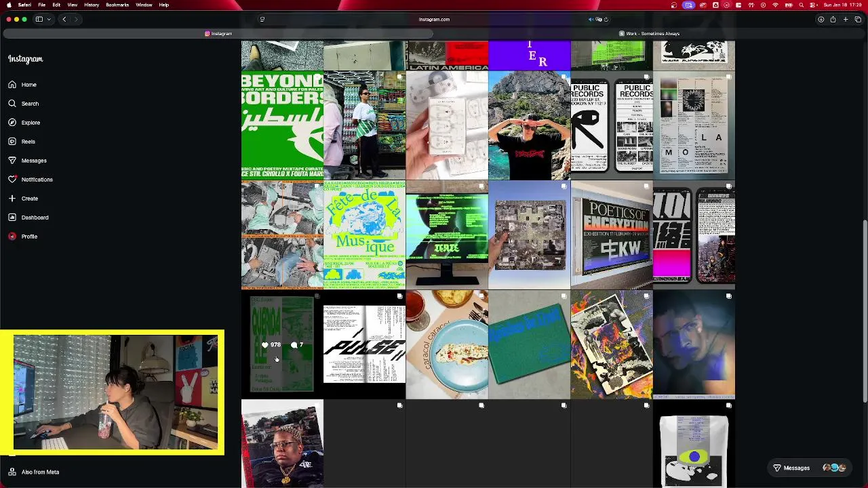Click the Instagram logo wordmark
The width and height of the screenshot is (868, 488).
[26, 59]
